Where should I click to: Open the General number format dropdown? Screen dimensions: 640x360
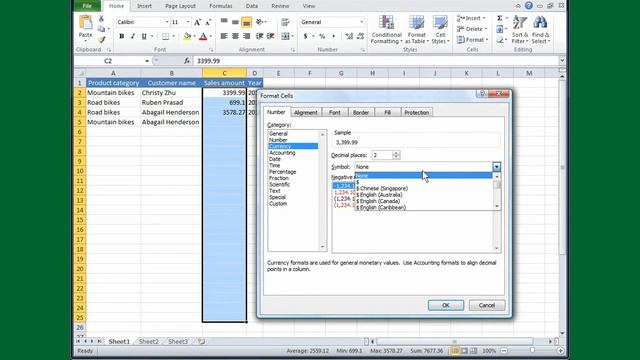[x=362, y=22]
